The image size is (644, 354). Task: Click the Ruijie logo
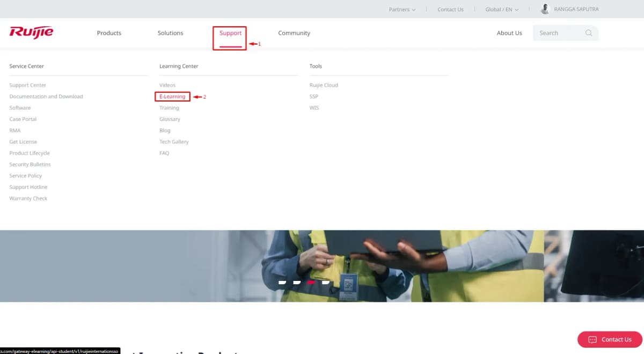(x=31, y=32)
